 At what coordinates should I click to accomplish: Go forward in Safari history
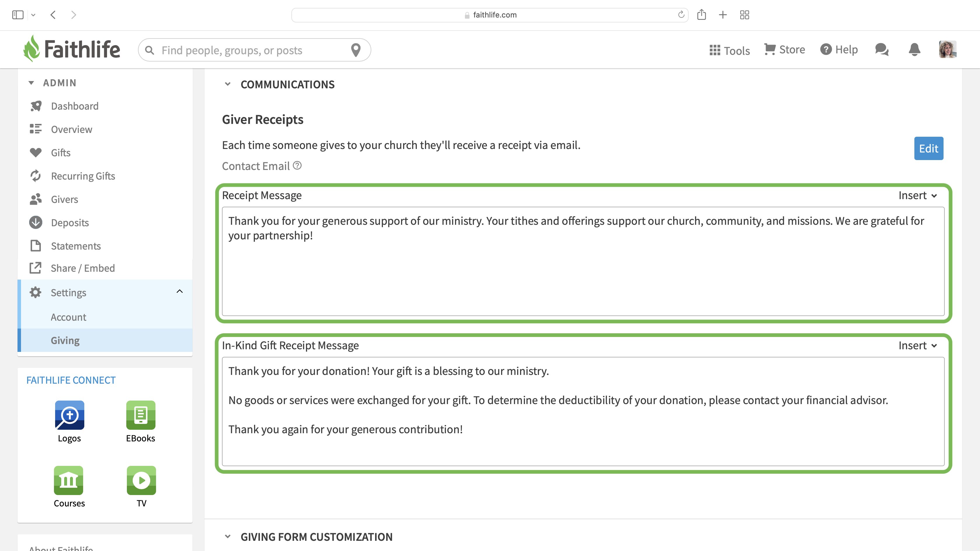[74, 15]
